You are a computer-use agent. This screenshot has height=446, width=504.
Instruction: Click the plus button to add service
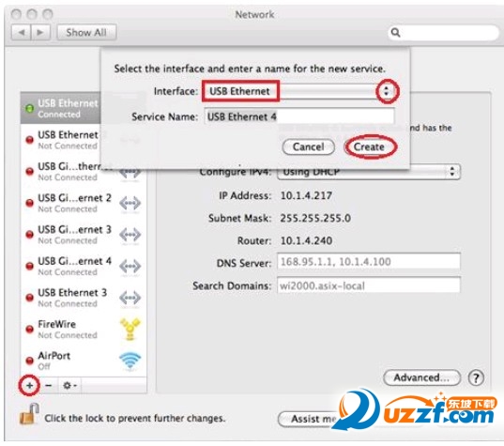coord(30,385)
